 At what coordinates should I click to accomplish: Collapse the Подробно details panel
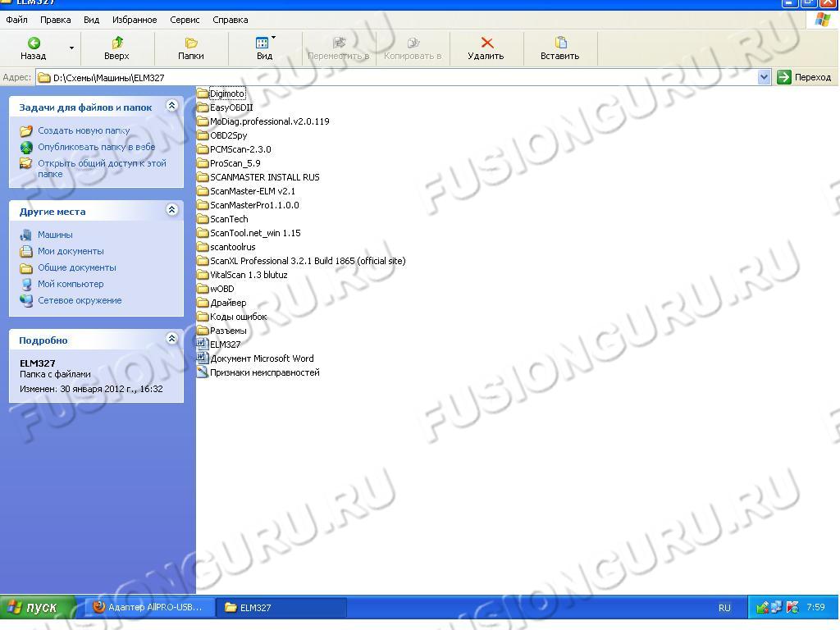171,339
